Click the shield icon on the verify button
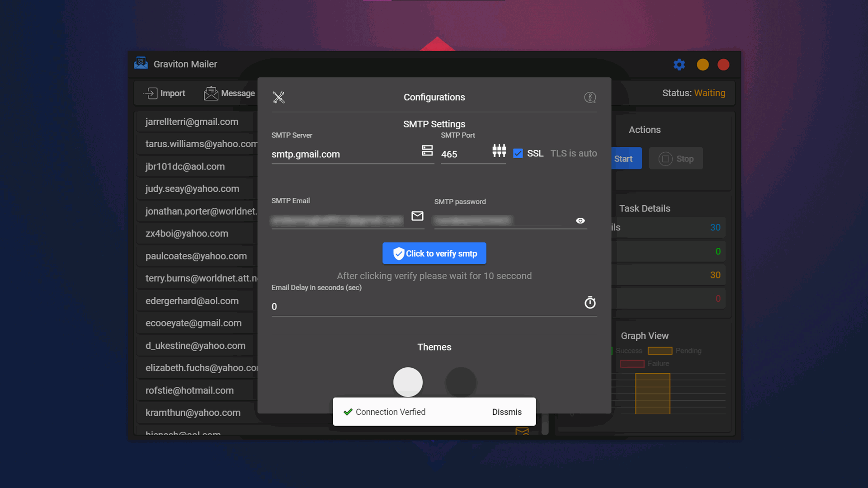868x488 pixels. (x=398, y=253)
